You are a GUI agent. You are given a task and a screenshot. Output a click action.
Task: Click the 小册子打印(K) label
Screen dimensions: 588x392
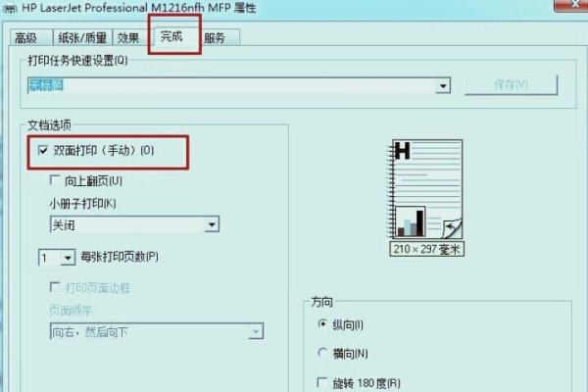pyautogui.click(x=82, y=203)
